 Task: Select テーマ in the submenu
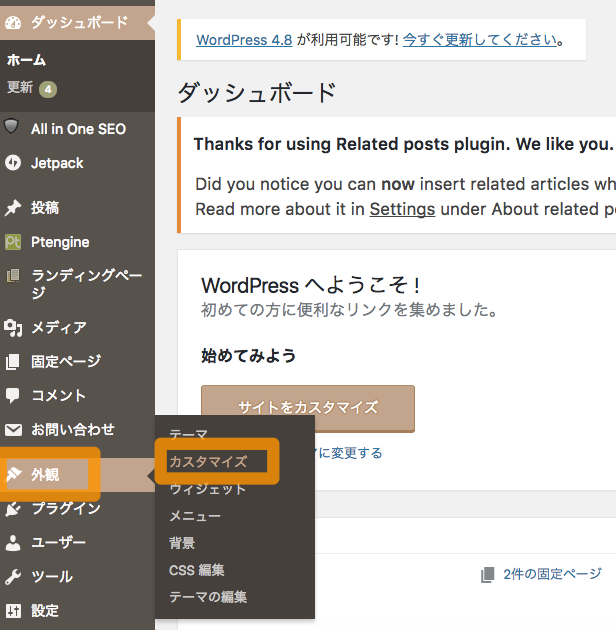188,434
